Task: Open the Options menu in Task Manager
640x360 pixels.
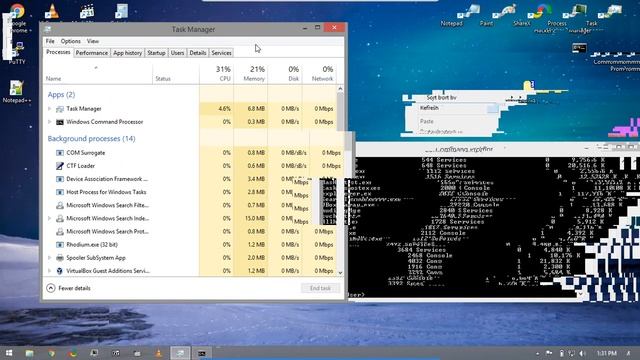Action: (71, 41)
